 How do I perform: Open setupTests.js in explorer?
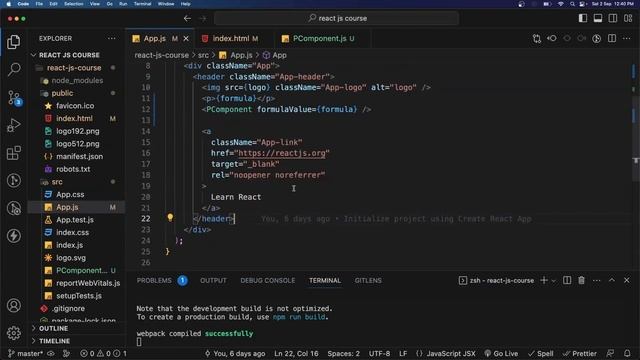point(79,296)
